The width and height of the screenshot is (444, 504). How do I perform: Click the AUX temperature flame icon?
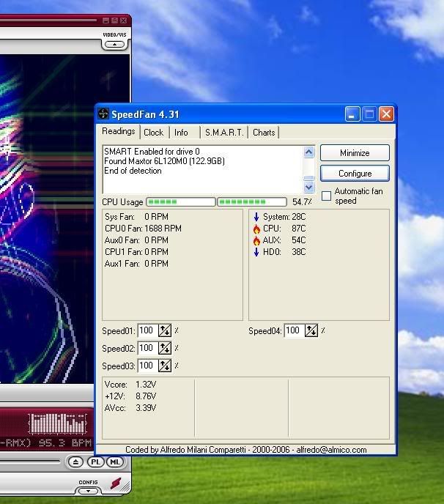tap(256, 240)
